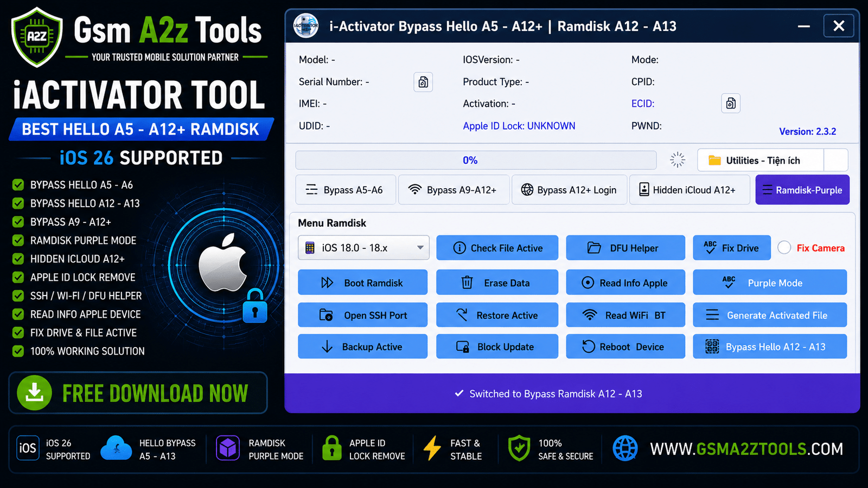Open the Bypass A12+ Login tab
This screenshot has width=868, height=488.
(x=570, y=190)
